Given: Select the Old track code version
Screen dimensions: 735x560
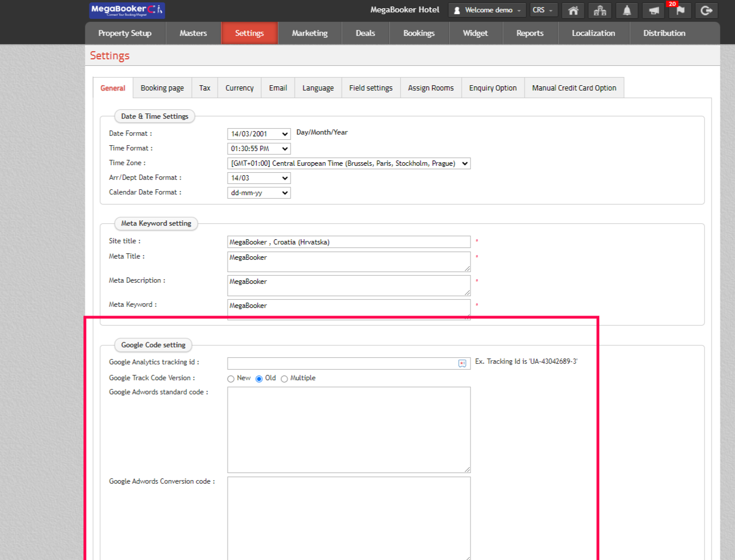Looking at the screenshot, I should (259, 379).
